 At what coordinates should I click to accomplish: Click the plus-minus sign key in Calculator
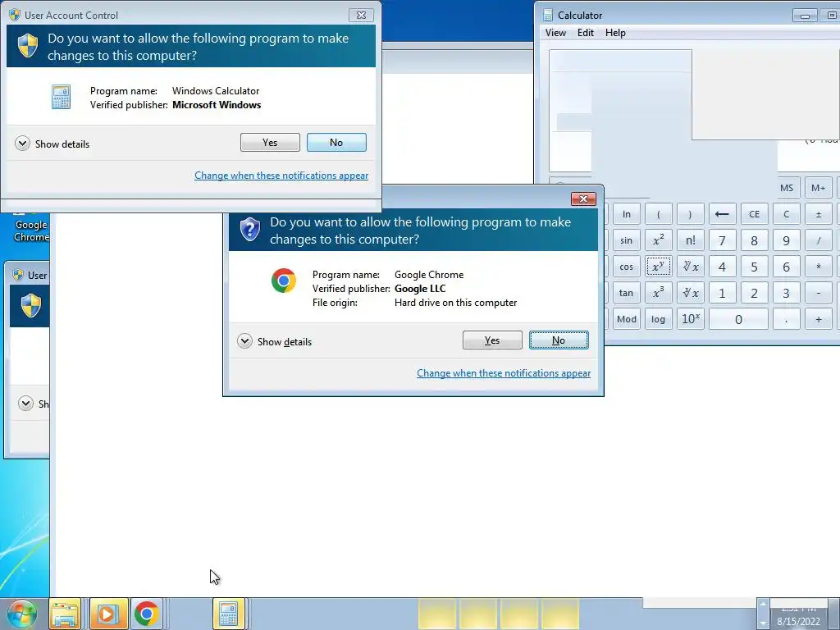[x=819, y=214]
